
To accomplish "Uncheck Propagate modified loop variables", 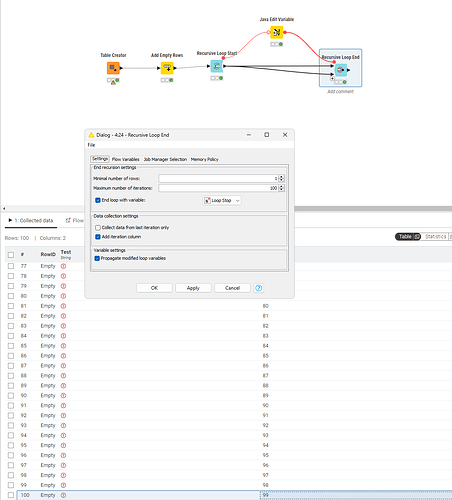I will coord(97,258).
